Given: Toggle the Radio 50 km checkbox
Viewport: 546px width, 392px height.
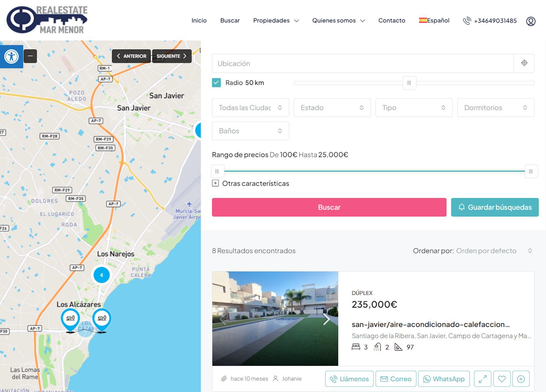Looking at the screenshot, I should (x=216, y=83).
